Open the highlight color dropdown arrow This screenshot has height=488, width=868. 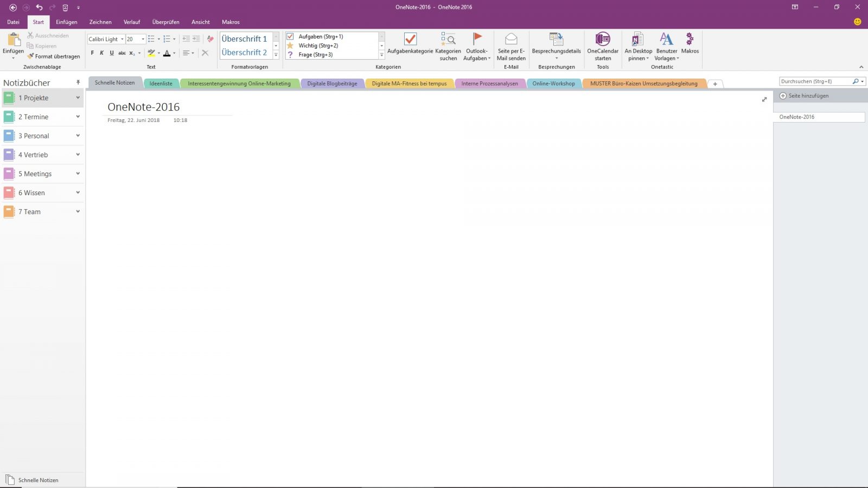pyautogui.click(x=159, y=53)
